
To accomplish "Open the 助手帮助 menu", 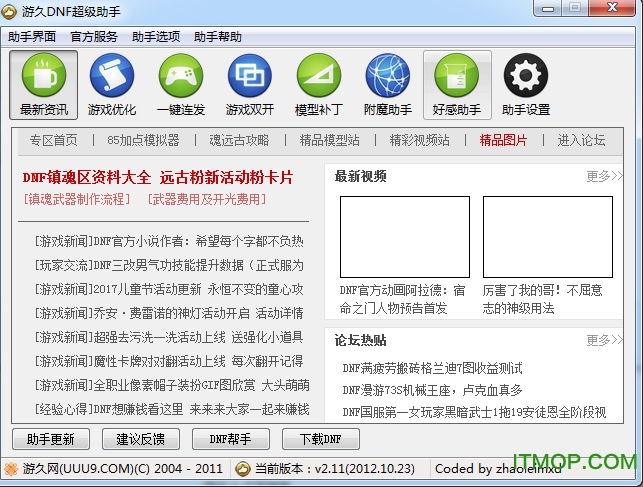I will (x=218, y=37).
